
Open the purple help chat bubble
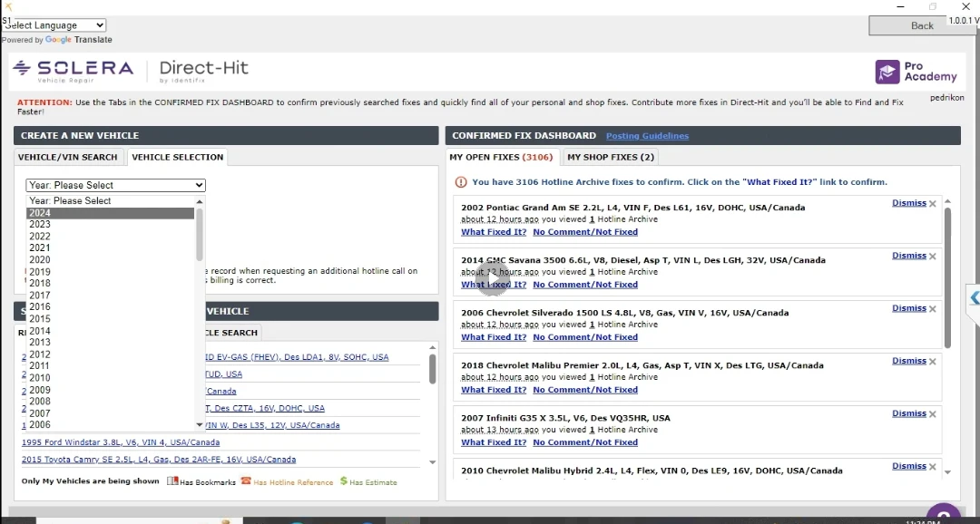pos(943,515)
